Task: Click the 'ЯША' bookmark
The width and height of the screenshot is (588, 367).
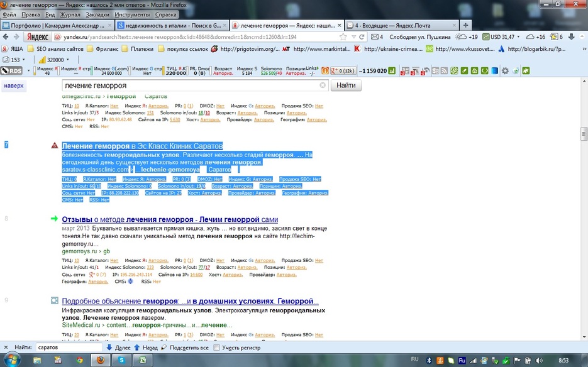Action: (12, 49)
